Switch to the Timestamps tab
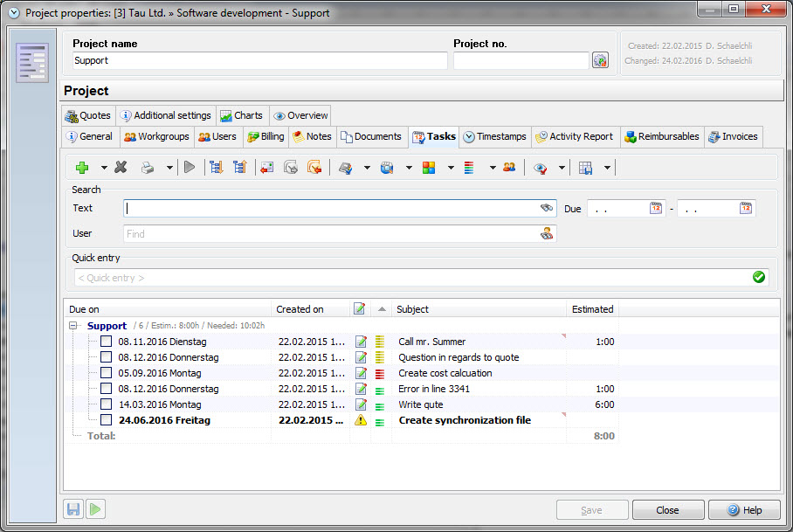Image resolution: width=793 pixels, height=532 pixels. click(x=494, y=137)
